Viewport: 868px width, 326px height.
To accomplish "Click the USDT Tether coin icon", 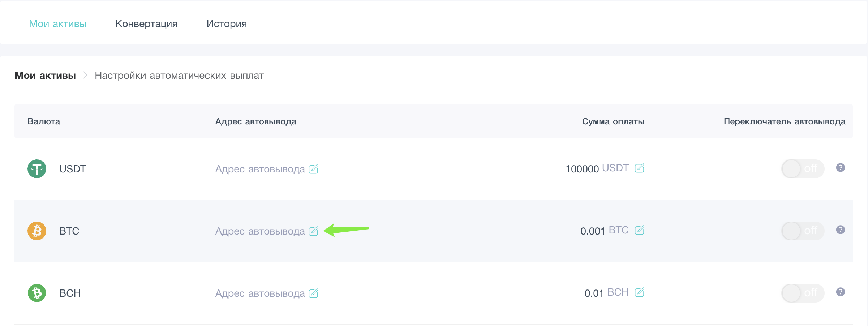I will [x=37, y=169].
